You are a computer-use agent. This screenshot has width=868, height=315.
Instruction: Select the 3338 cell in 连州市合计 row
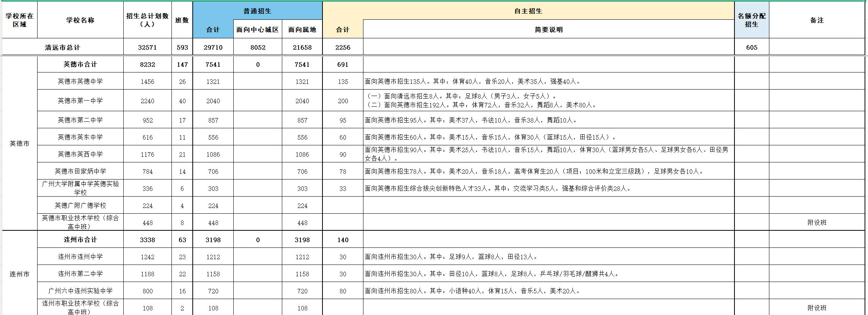[148, 239]
